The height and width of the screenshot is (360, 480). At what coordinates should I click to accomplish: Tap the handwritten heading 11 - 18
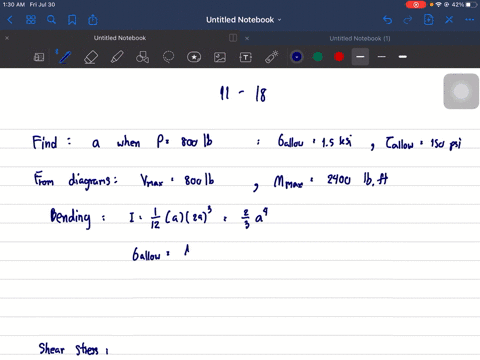pos(243,93)
